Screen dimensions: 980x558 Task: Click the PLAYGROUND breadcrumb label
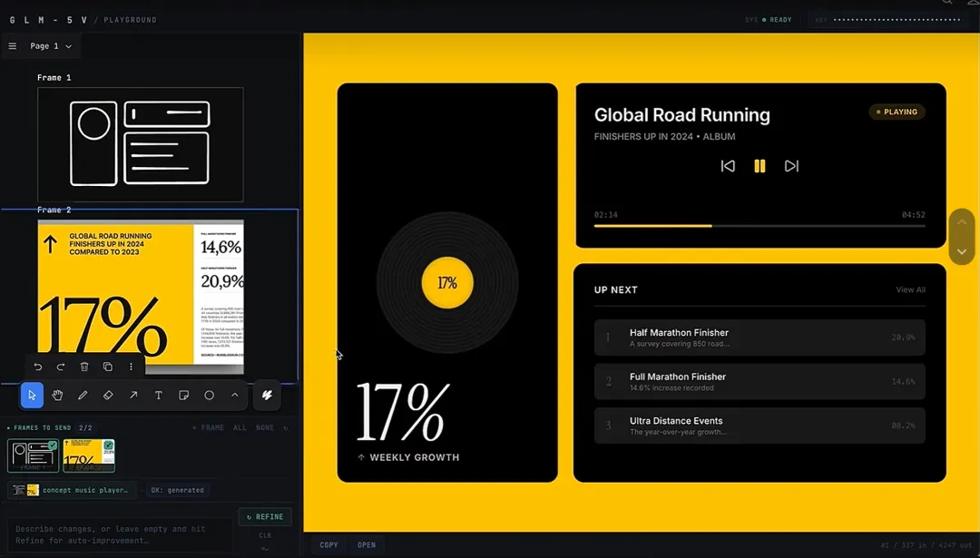(x=130, y=20)
